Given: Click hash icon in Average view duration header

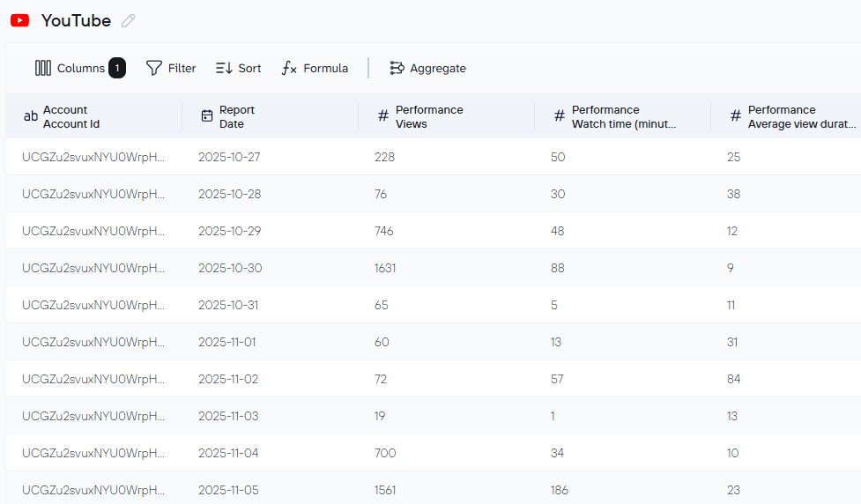Looking at the screenshot, I should click(x=736, y=116).
